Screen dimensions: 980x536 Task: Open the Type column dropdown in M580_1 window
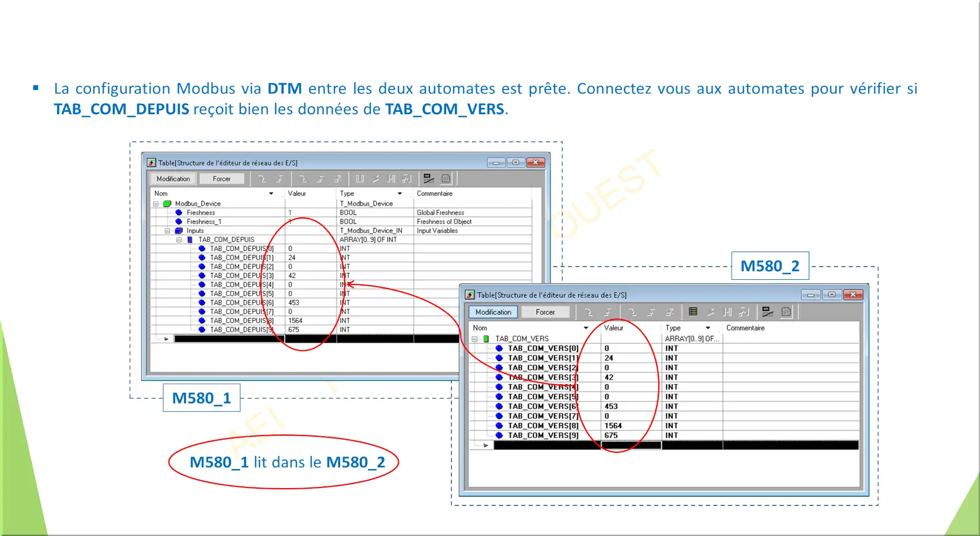pos(399,194)
